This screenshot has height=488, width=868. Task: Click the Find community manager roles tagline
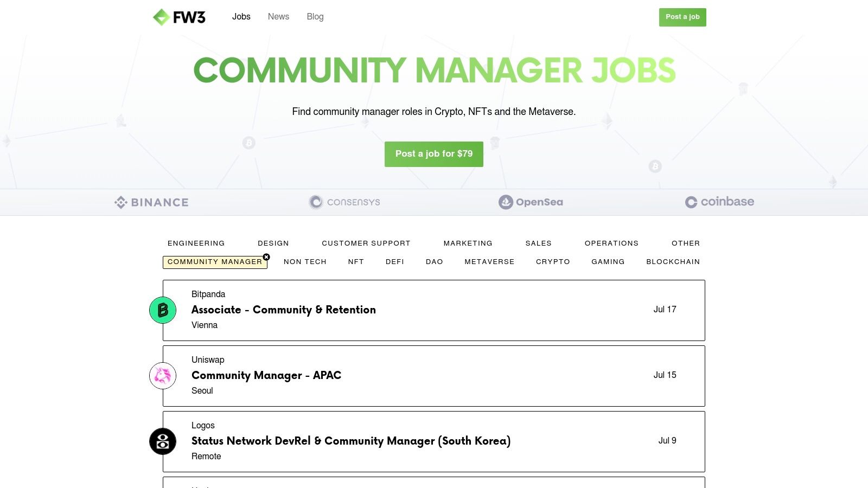click(x=434, y=112)
